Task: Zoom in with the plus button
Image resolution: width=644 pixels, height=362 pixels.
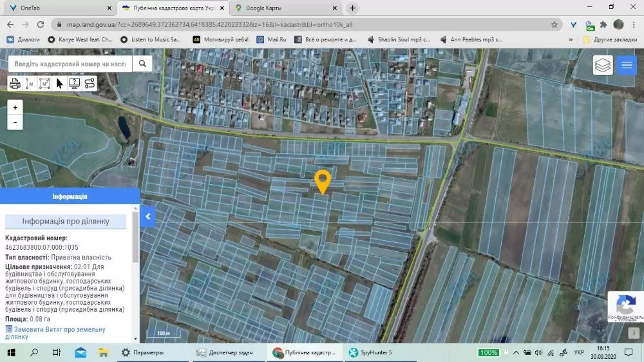Action: [15, 108]
